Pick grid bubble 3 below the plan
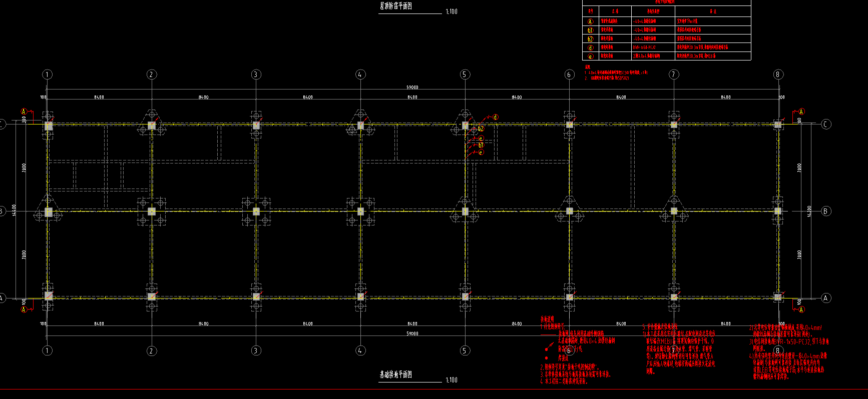Image resolution: width=868 pixels, height=399 pixels. (256, 350)
